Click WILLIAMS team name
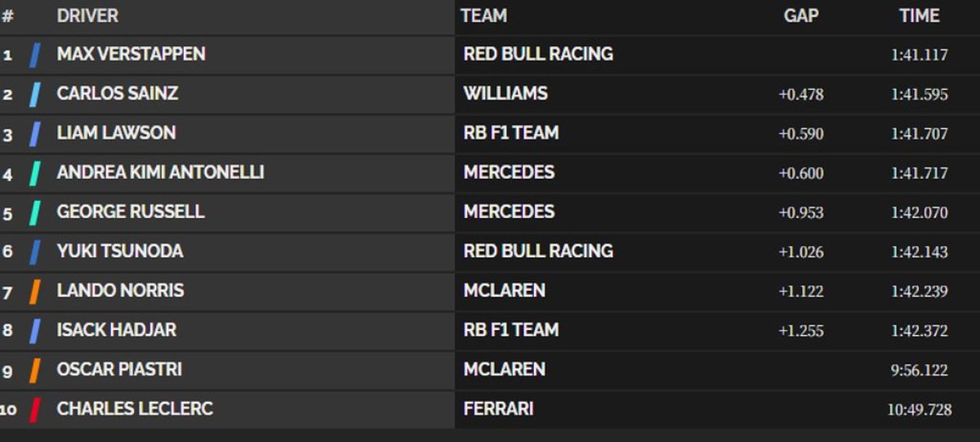Screen dimensions: 980x442 [506, 93]
